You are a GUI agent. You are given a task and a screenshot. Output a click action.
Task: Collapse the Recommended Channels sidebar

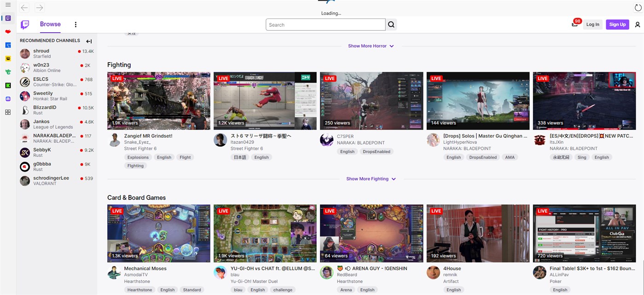89,41
